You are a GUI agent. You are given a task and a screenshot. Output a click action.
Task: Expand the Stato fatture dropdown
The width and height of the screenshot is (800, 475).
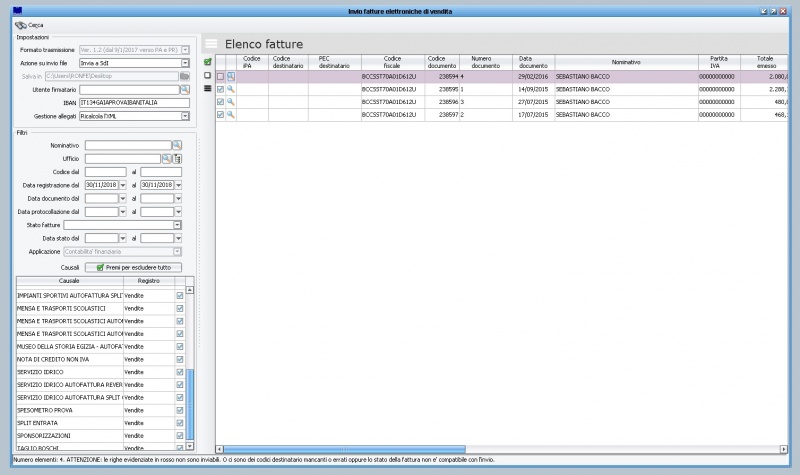coord(176,225)
